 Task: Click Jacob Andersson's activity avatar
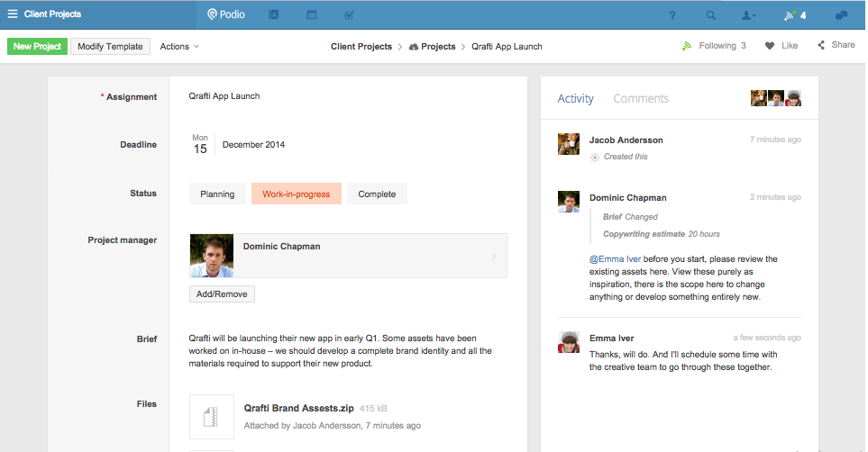pyautogui.click(x=569, y=144)
